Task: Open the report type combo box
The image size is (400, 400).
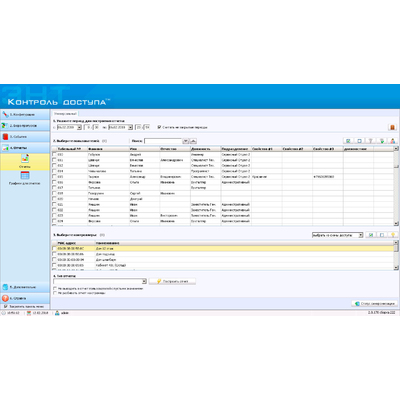Action: (100, 281)
